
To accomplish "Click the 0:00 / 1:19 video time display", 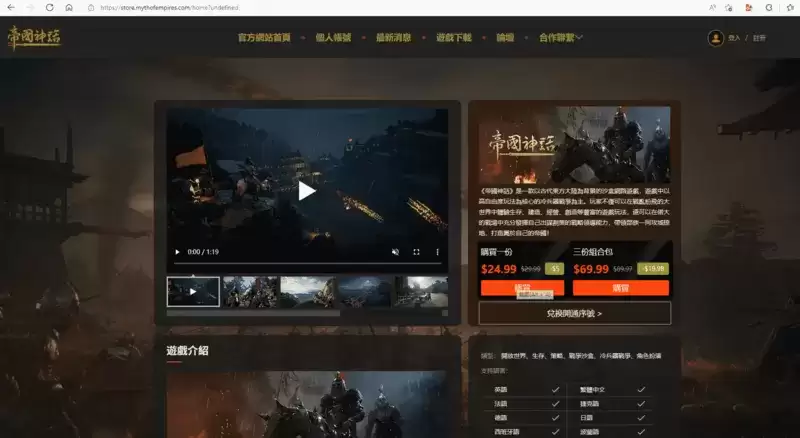I will tap(203, 252).
